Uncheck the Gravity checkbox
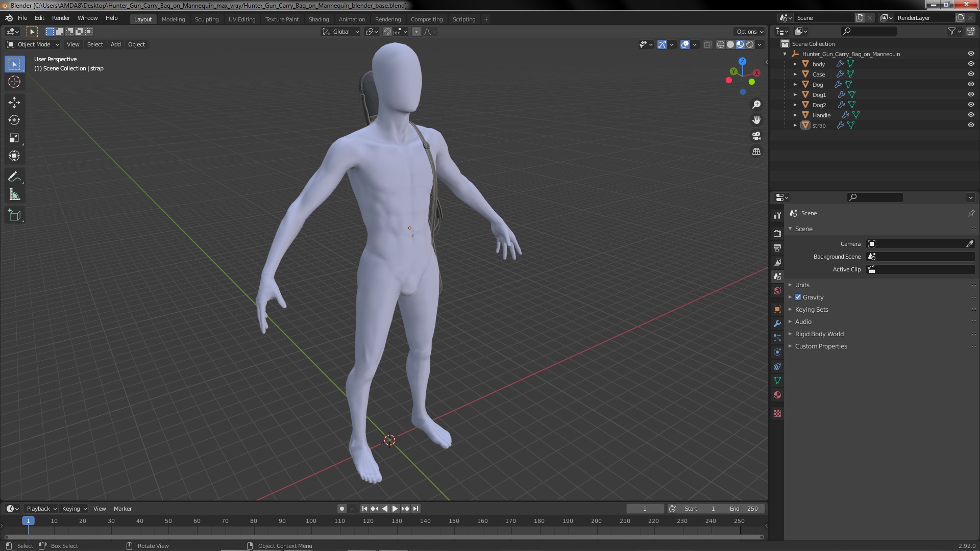 tap(798, 297)
